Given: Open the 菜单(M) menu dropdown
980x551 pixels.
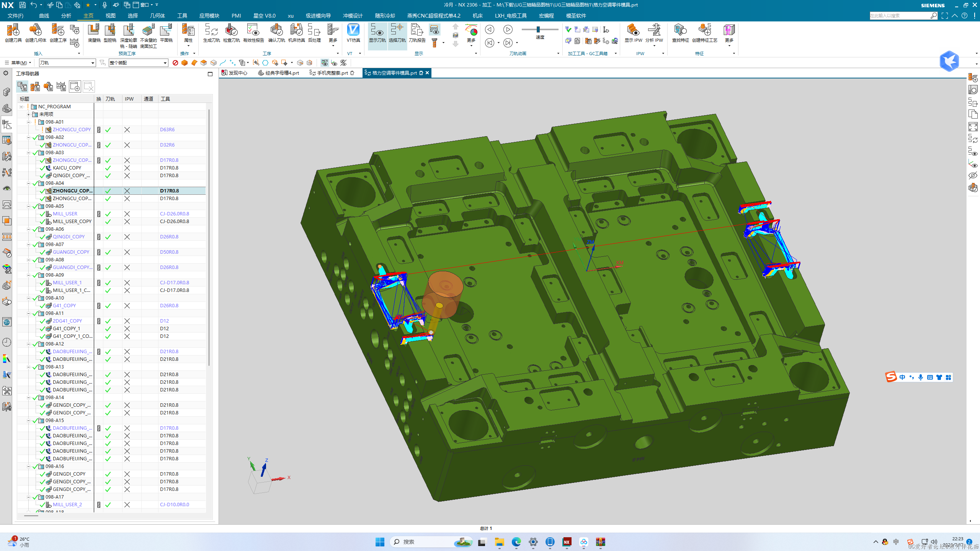Looking at the screenshot, I should pos(18,63).
